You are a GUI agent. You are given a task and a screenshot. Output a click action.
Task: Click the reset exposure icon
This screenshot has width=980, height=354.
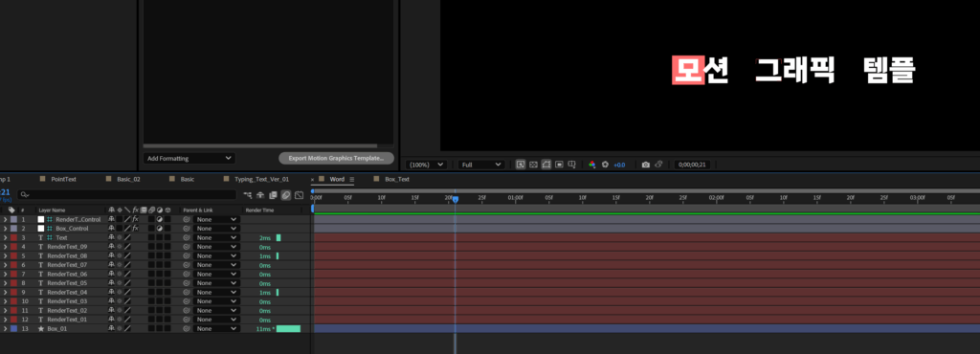point(605,165)
